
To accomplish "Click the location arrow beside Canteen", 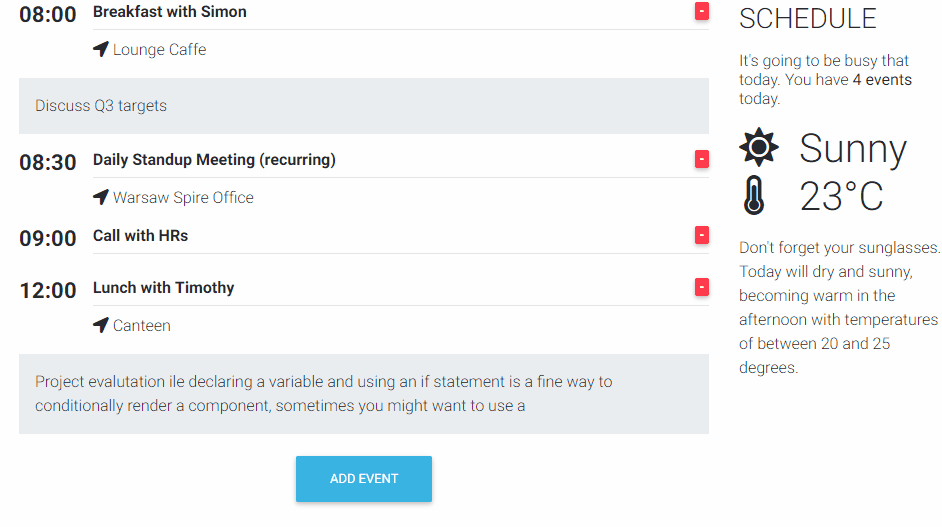I will (100, 325).
